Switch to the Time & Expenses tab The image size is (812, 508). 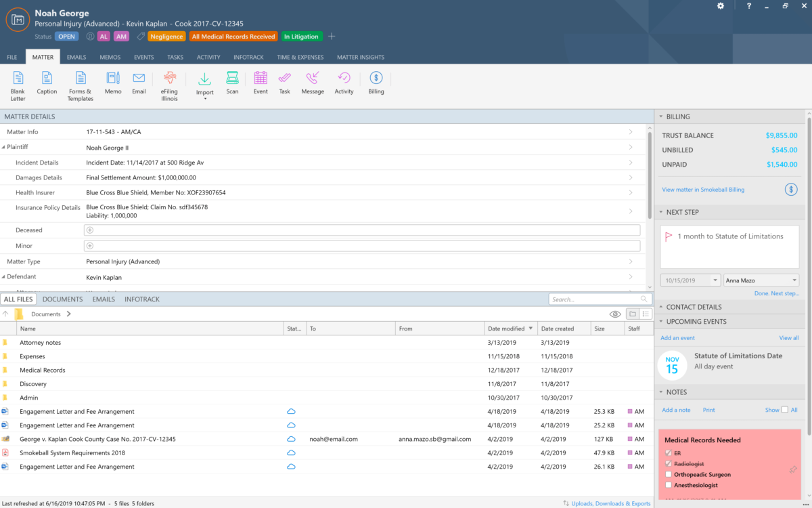pyautogui.click(x=300, y=58)
